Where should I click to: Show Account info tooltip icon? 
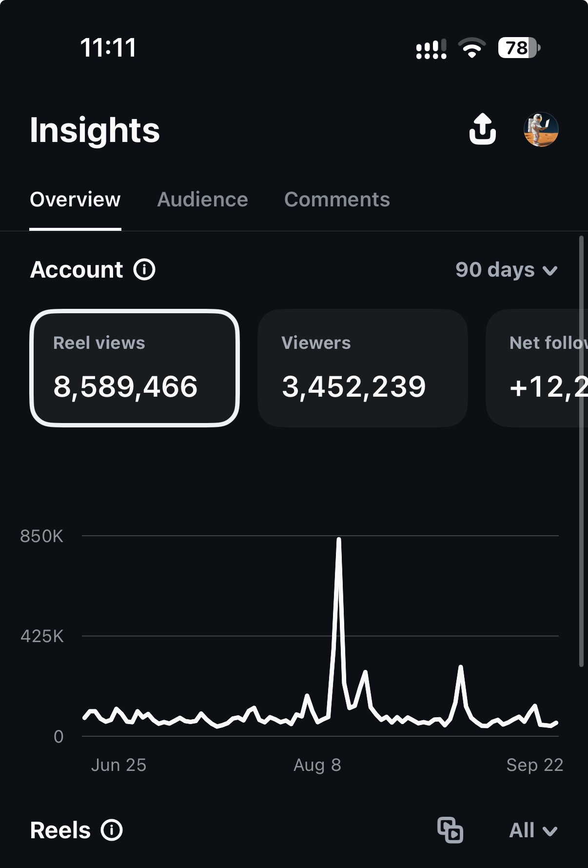(144, 269)
